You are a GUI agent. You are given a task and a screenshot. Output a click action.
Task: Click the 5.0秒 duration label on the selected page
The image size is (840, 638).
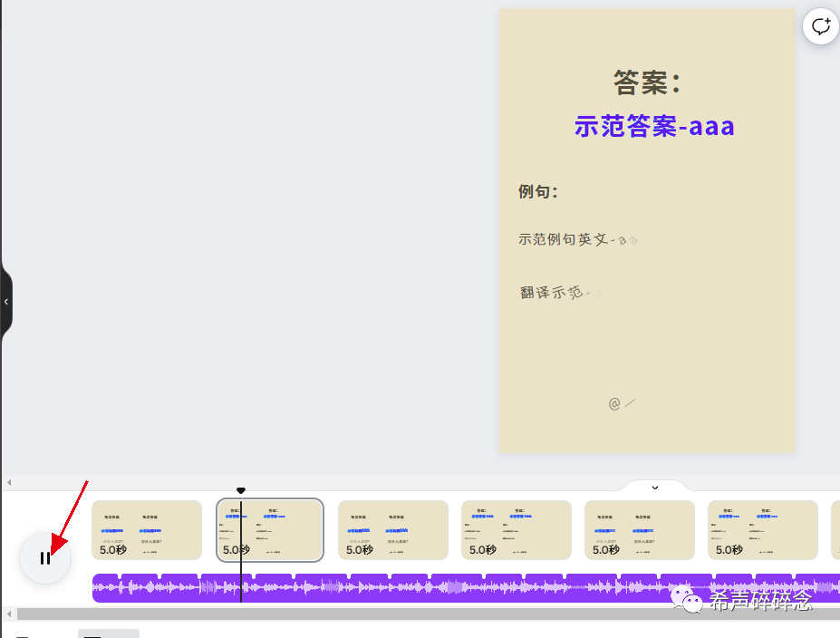tap(235, 549)
